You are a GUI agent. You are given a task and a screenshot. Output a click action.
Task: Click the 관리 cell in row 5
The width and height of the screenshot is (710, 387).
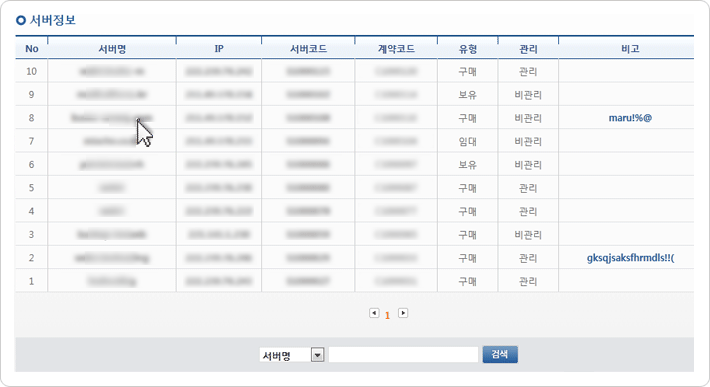point(528,188)
